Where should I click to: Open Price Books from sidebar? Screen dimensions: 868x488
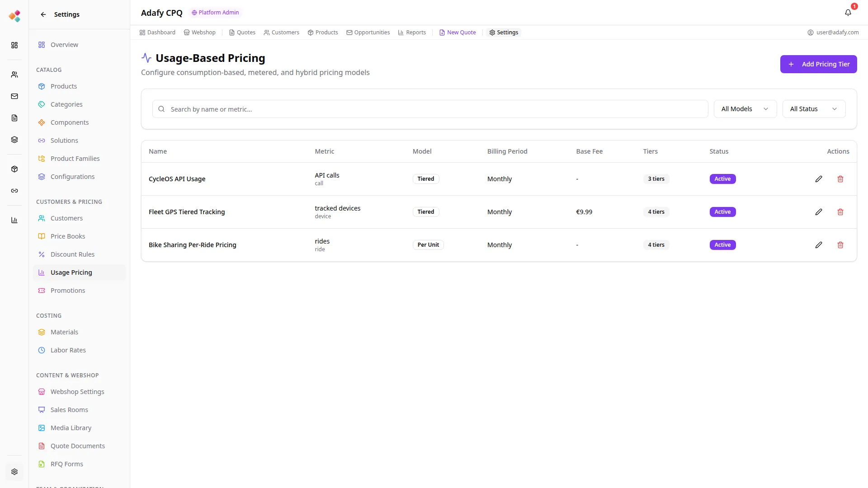click(x=68, y=236)
